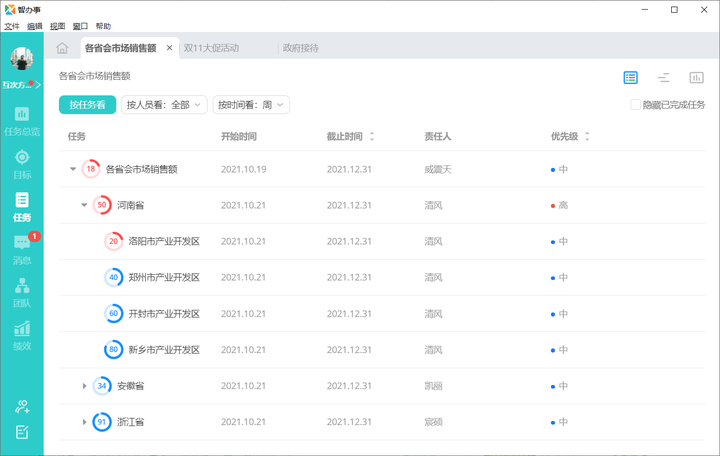Click the 80 progress circle of 新乡市产业开发区
Screen dimensions: 720x456
point(113,349)
